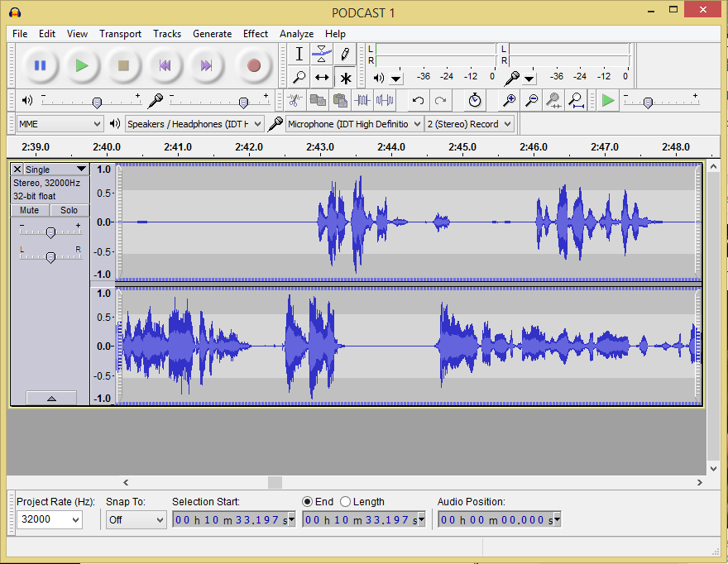
Task: Zoom in with the plus magnifier
Action: [x=510, y=100]
